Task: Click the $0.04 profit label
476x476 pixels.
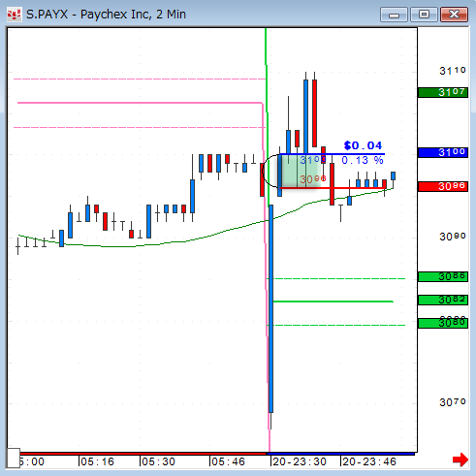Action: point(363,145)
